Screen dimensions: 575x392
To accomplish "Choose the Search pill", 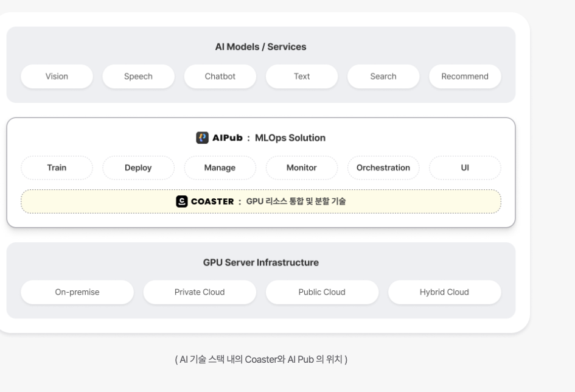I will (383, 76).
